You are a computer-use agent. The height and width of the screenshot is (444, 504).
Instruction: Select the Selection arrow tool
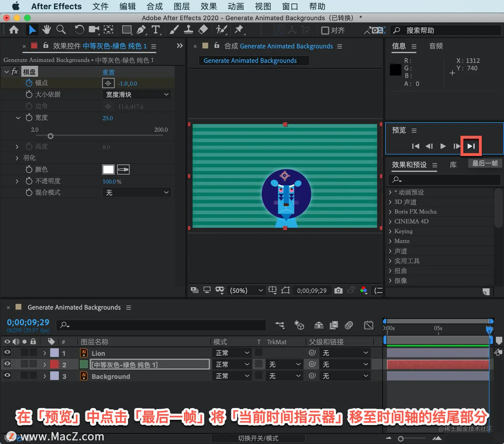click(32, 30)
